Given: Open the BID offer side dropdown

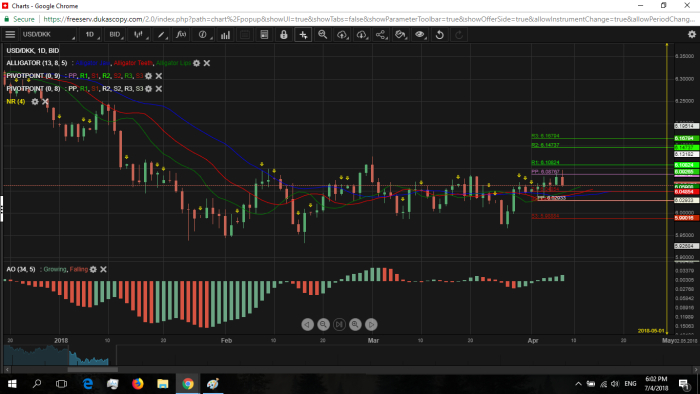Looking at the screenshot, I should coord(116,34).
